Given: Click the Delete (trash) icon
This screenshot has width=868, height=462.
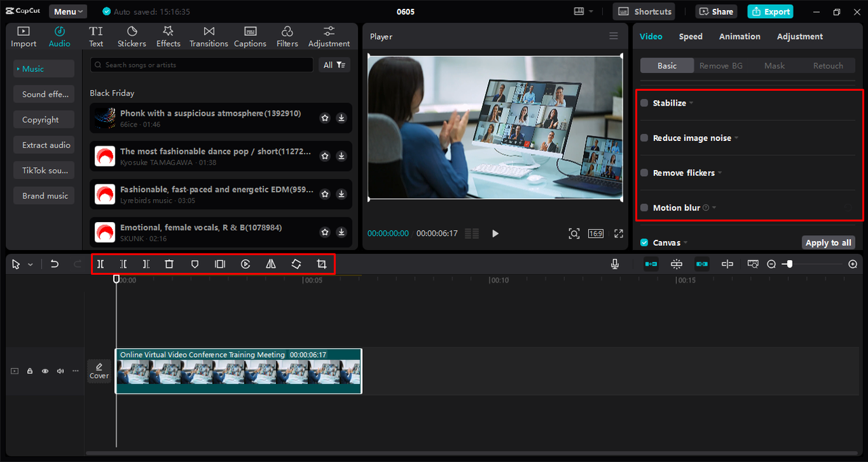Looking at the screenshot, I should coord(170,264).
